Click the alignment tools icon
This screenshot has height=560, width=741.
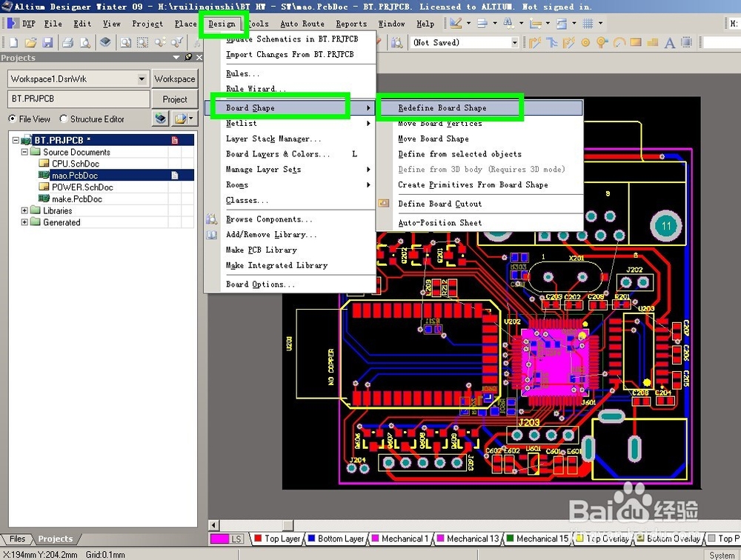click(482, 23)
